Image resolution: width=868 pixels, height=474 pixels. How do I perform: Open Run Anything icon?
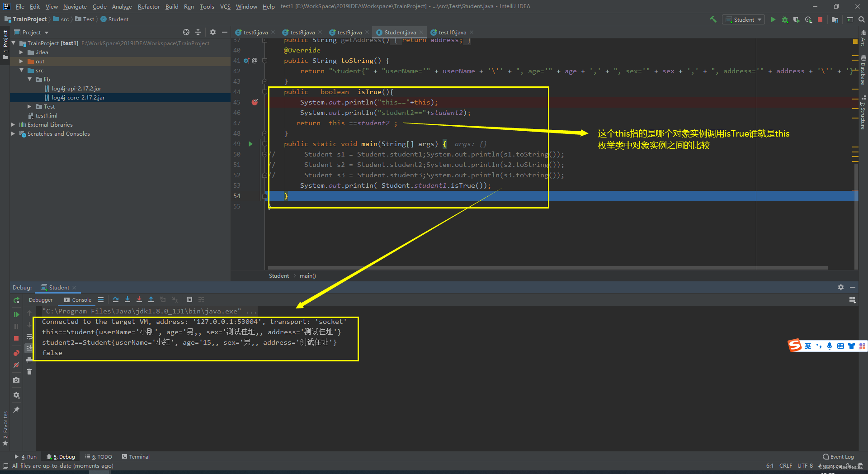pos(850,19)
